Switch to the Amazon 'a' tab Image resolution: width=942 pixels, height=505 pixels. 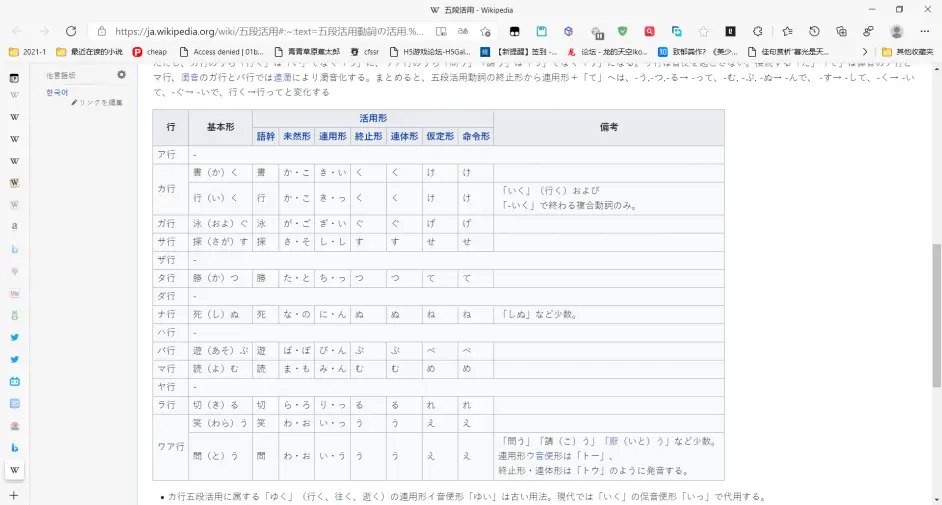pos(14,226)
